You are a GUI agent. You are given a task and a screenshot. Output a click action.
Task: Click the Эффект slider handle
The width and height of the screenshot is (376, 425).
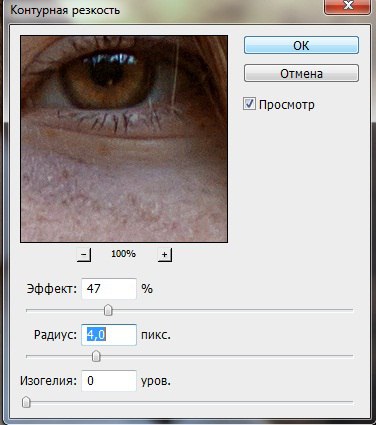pyautogui.click(x=108, y=310)
